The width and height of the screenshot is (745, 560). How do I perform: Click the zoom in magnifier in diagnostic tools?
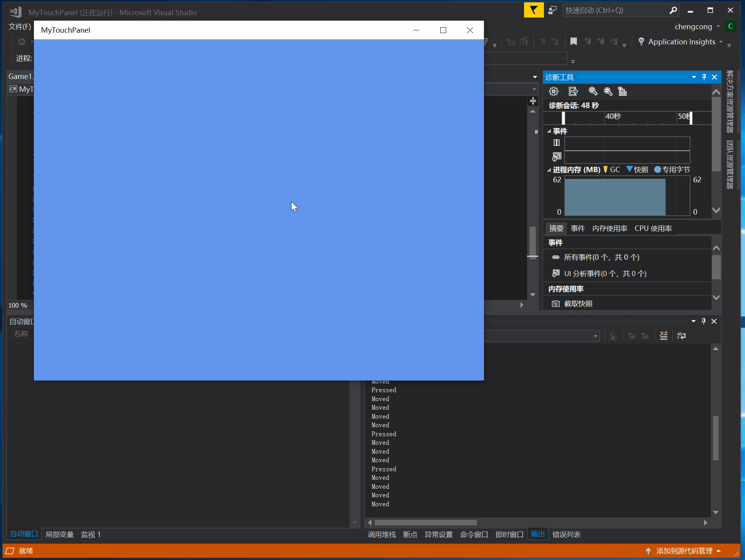pyautogui.click(x=593, y=92)
